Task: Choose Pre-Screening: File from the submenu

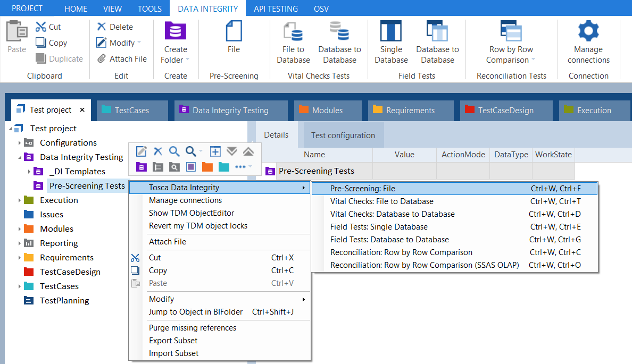Action: (x=363, y=188)
